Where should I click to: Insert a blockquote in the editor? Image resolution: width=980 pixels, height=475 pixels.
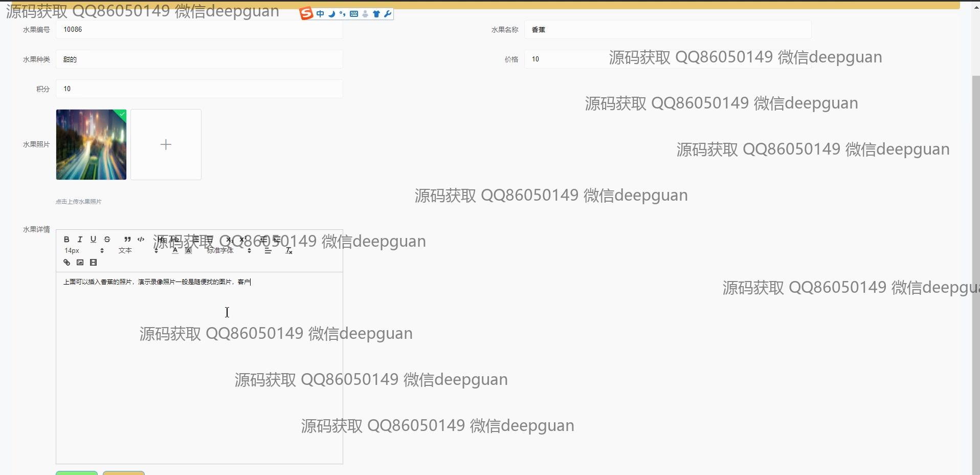click(127, 239)
